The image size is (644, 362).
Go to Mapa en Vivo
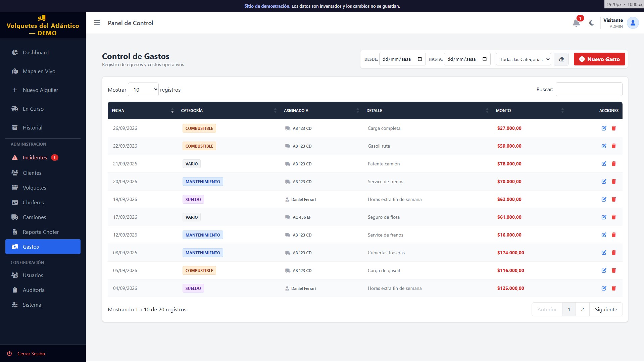[43, 71]
